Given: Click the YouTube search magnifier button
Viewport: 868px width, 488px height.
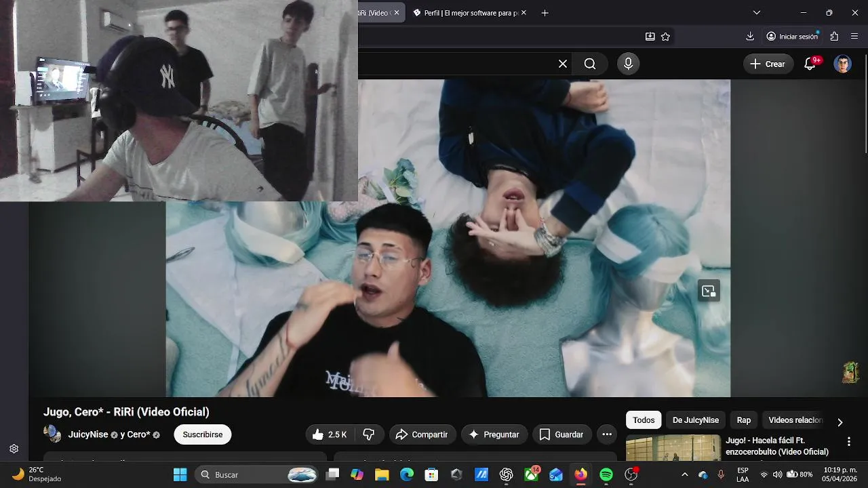Looking at the screenshot, I should coord(590,64).
